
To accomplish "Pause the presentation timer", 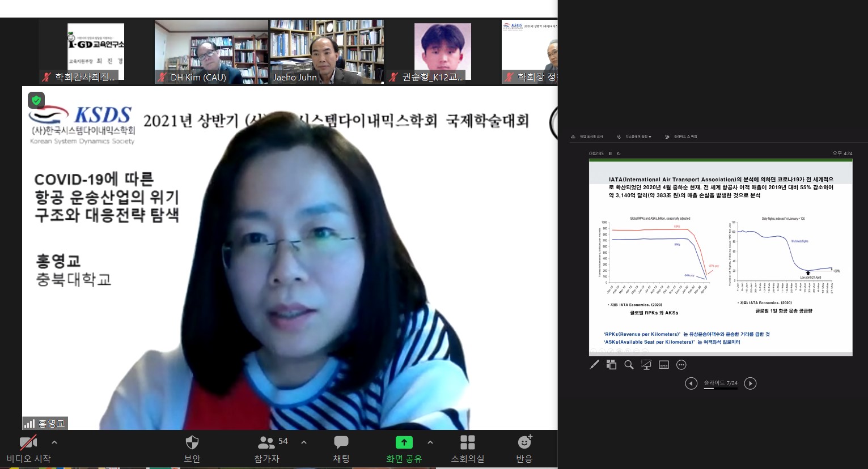I will coord(611,154).
